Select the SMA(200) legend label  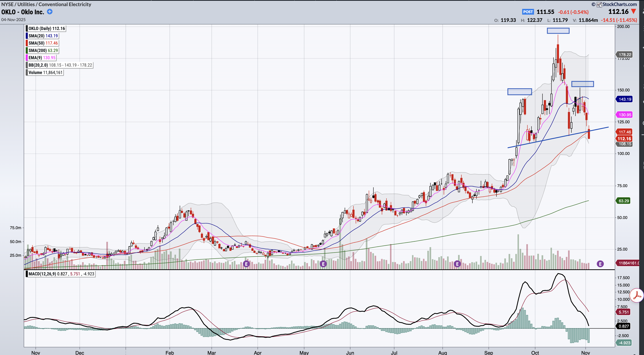click(38, 51)
